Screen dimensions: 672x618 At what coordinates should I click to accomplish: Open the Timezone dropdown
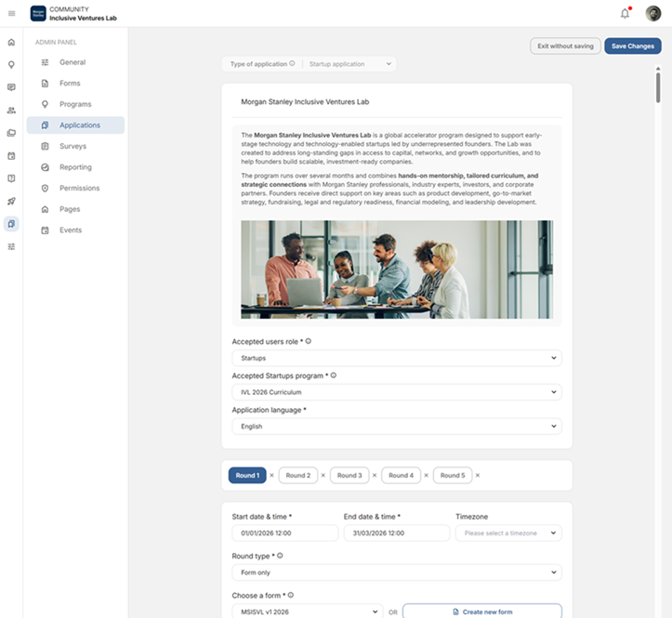click(x=508, y=533)
